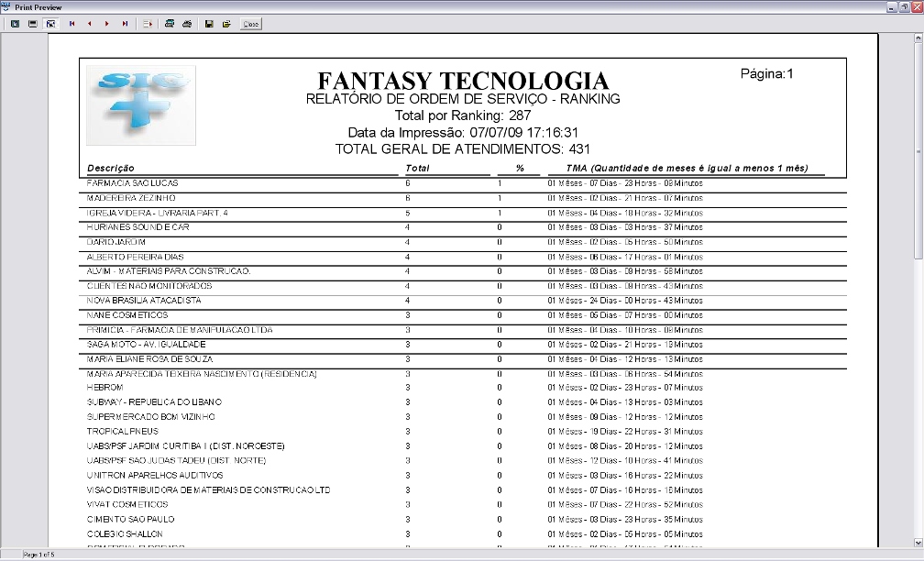Go to the first page of the report

click(71, 24)
